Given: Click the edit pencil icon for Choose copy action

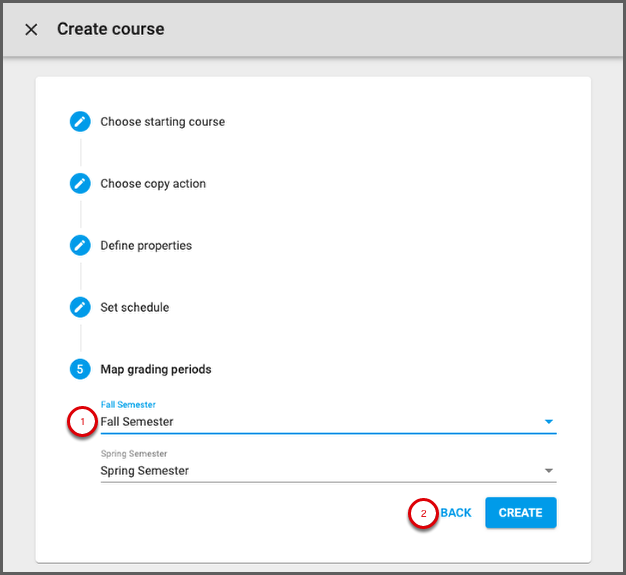Looking at the screenshot, I should (80, 184).
